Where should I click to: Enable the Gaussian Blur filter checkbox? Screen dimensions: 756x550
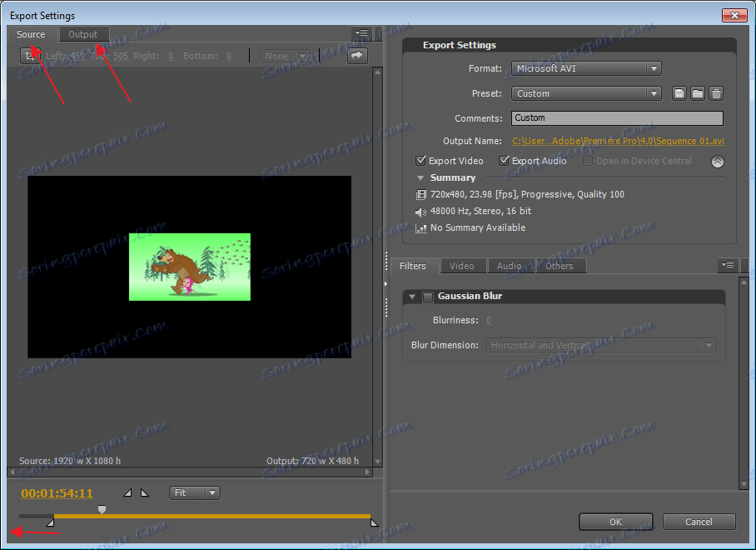pyautogui.click(x=427, y=297)
